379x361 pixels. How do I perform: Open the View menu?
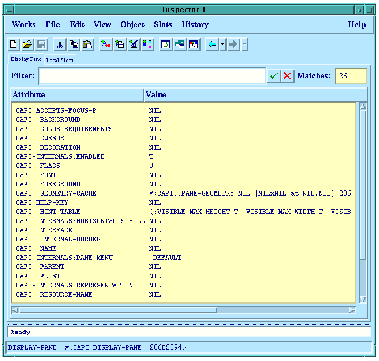coord(102,24)
